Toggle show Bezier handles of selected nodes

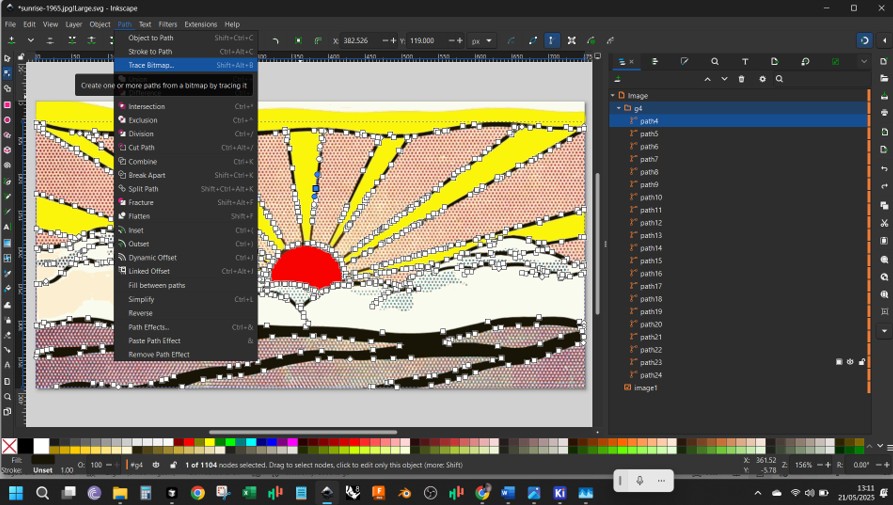[x=551, y=40]
